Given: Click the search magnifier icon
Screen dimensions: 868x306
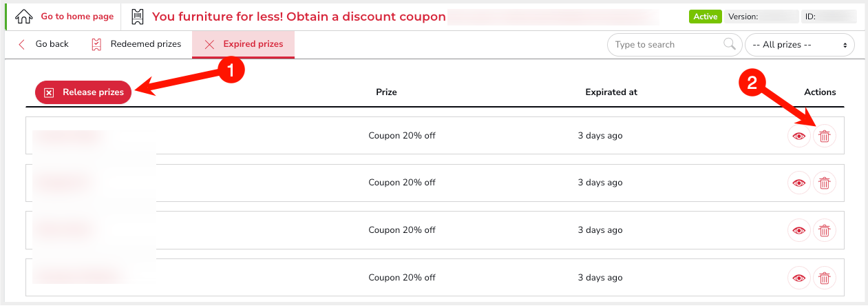Looking at the screenshot, I should click(x=730, y=44).
